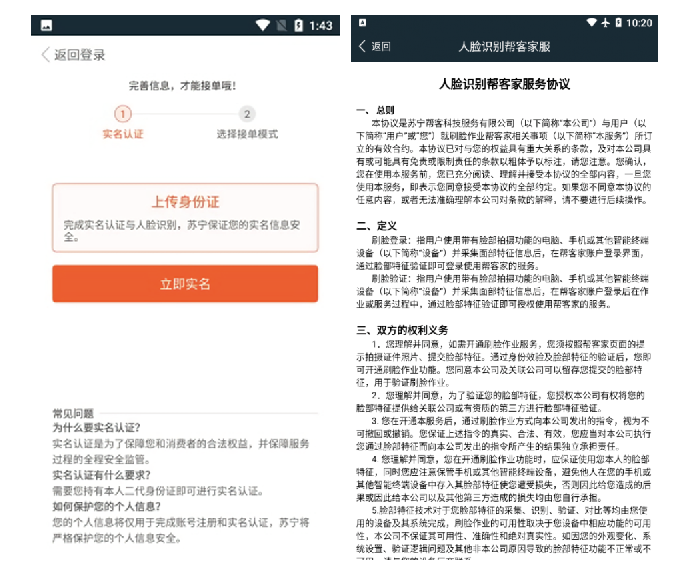The height and width of the screenshot is (575, 693).
Task: Tap the Wi-Fi icon in left status bar
Action: [x=263, y=25]
